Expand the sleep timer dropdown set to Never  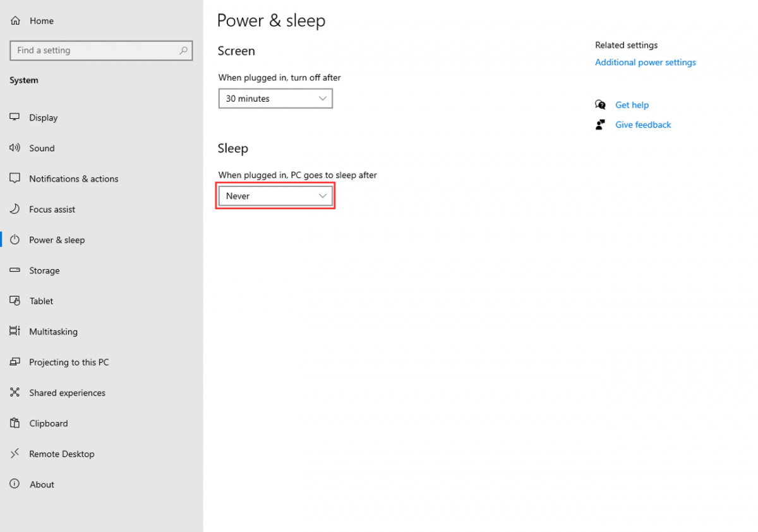coord(275,196)
